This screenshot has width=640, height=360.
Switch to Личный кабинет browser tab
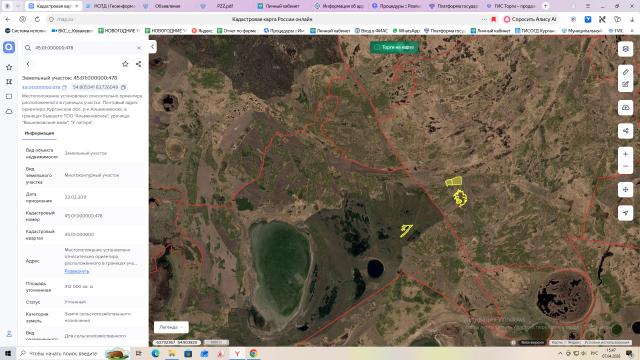(282, 6)
